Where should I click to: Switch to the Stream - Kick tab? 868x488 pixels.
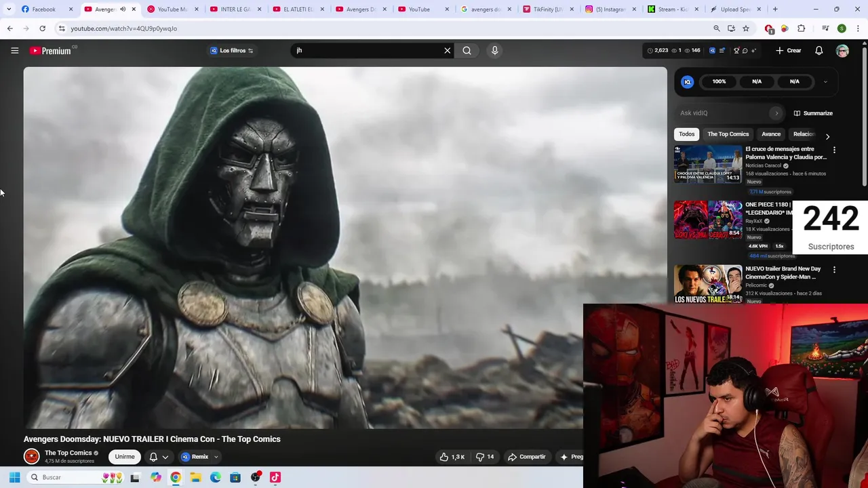[673, 9]
